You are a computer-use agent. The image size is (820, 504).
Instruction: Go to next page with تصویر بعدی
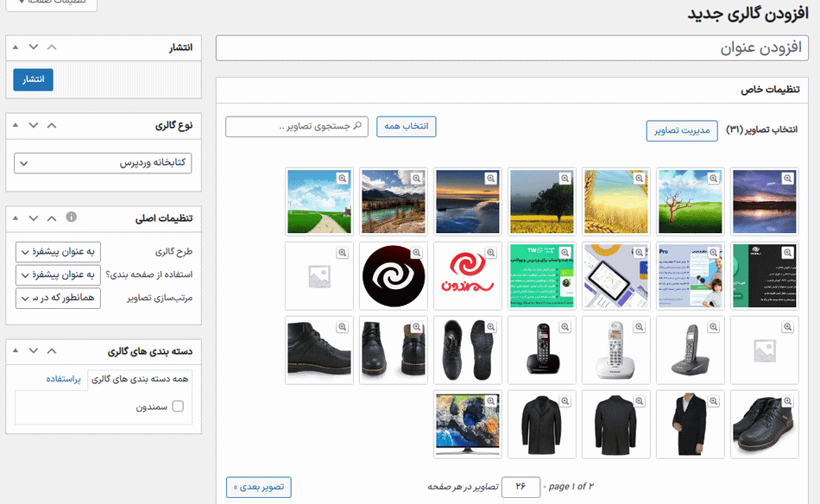click(x=259, y=488)
